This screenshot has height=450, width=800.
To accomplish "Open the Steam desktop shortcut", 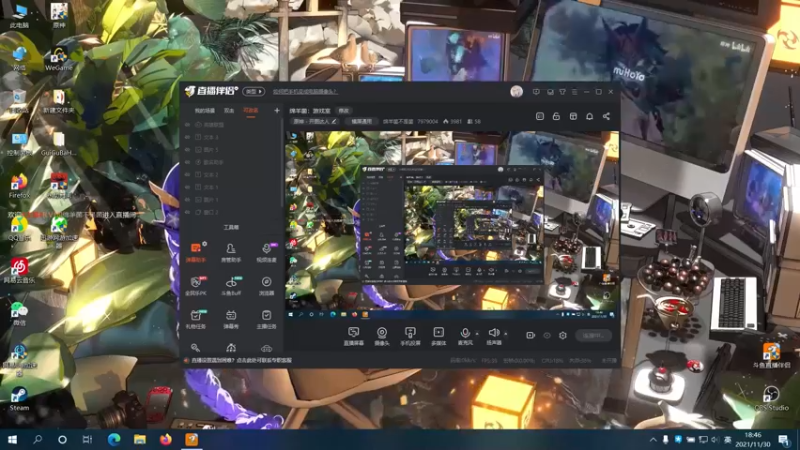I will tap(19, 398).
